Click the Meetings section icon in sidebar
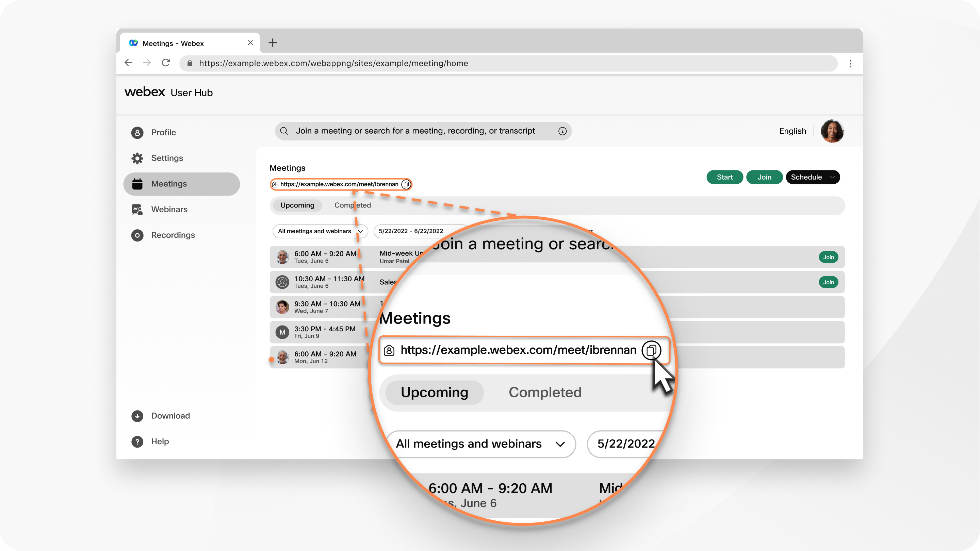Screen dimensions: 980x551 (137, 183)
